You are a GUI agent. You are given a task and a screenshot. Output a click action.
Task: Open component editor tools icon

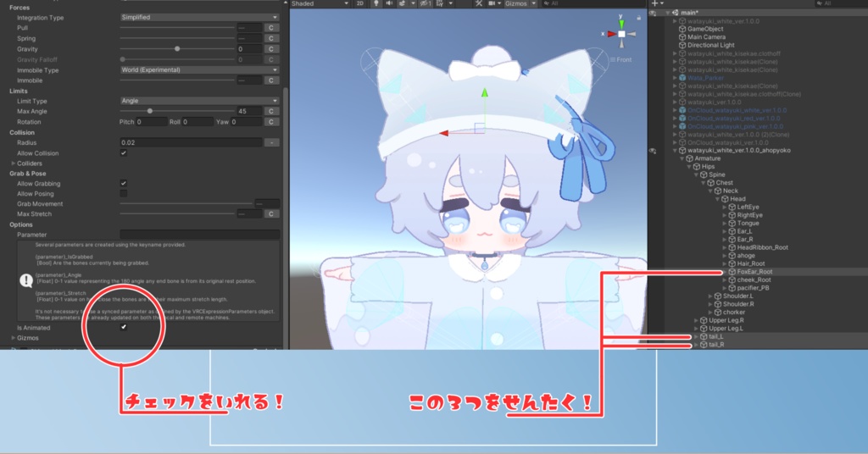[x=479, y=3]
